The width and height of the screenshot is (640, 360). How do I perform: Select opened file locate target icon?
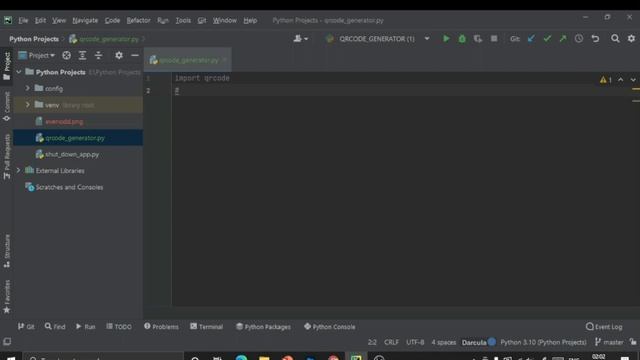pos(66,56)
